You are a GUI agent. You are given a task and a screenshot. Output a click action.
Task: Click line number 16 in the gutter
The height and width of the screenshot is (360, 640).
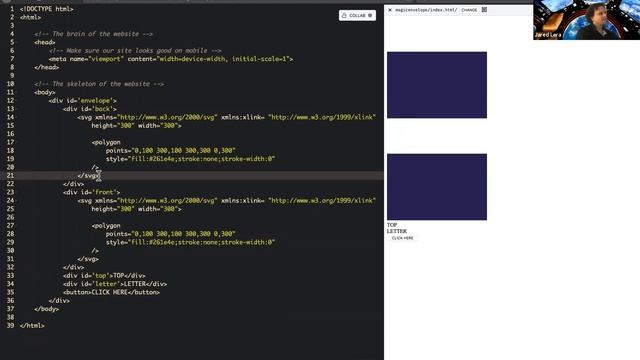click(10, 134)
